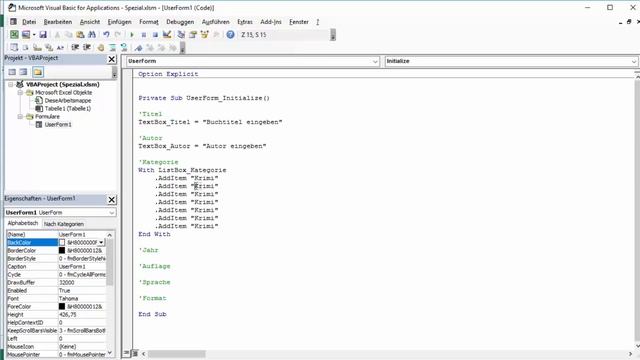
Task: Click the BorderColor black swatch
Action: (x=62, y=250)
